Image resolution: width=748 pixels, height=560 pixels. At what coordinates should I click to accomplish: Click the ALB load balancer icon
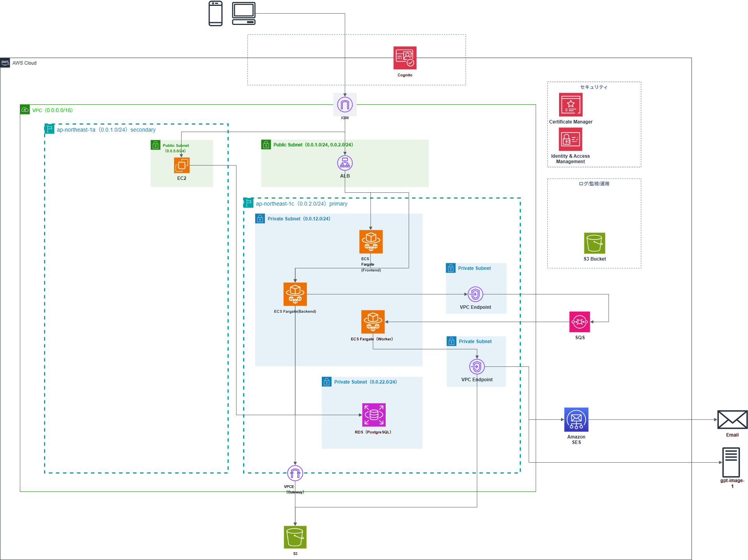345,163
